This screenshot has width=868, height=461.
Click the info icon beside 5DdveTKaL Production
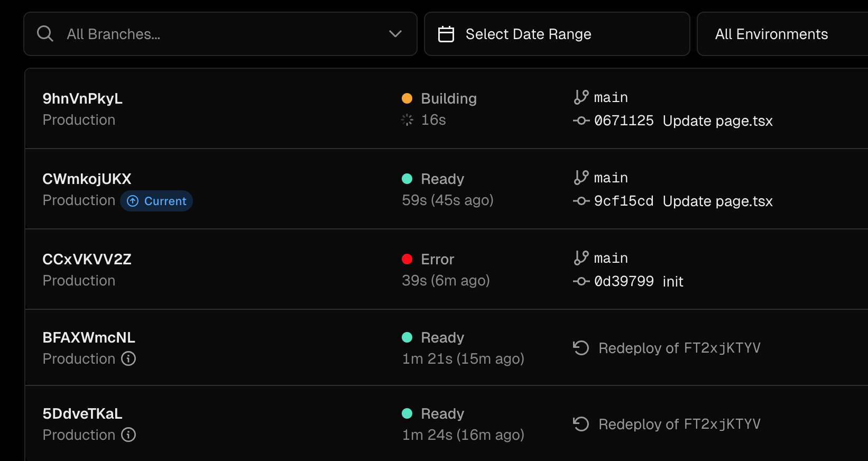coord(128,435)
